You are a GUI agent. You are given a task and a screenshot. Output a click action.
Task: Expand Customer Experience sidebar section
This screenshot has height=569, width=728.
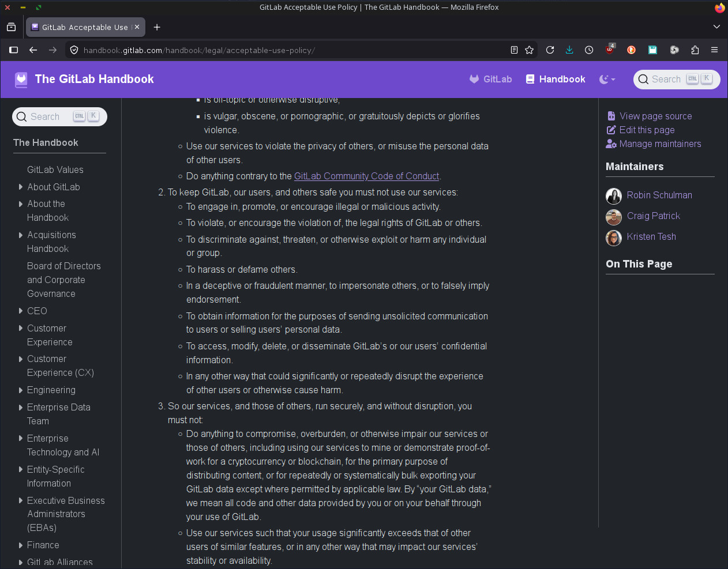pos(21,328)
